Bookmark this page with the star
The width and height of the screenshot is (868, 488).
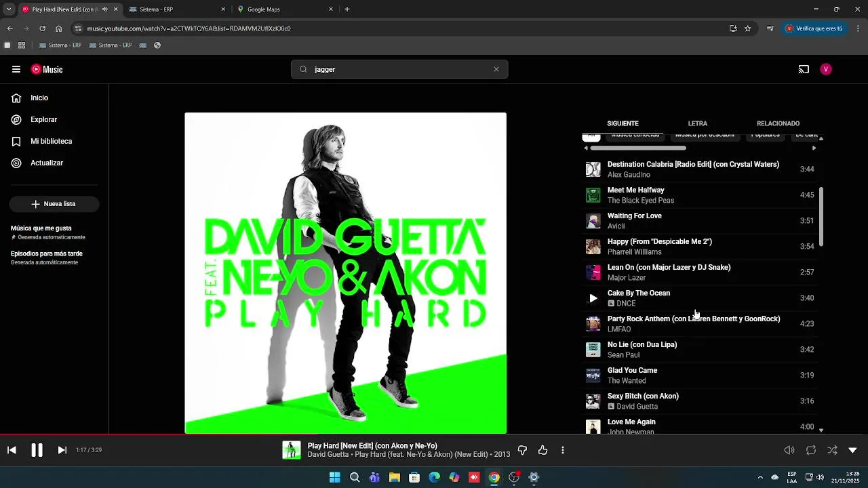[747, 28]
